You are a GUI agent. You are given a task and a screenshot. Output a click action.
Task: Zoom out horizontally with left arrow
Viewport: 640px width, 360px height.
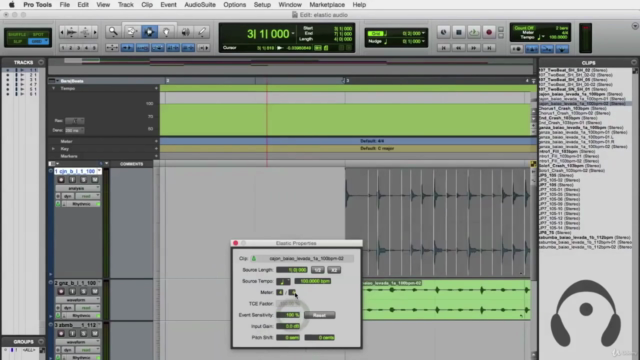coord(62,32)
